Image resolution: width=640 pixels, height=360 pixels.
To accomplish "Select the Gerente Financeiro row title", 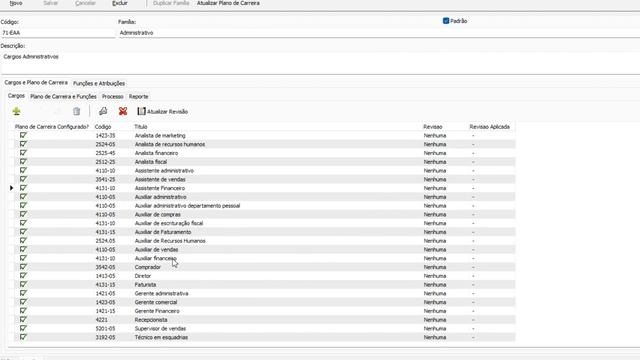I will pyautogui.click(x=157, y=311).
